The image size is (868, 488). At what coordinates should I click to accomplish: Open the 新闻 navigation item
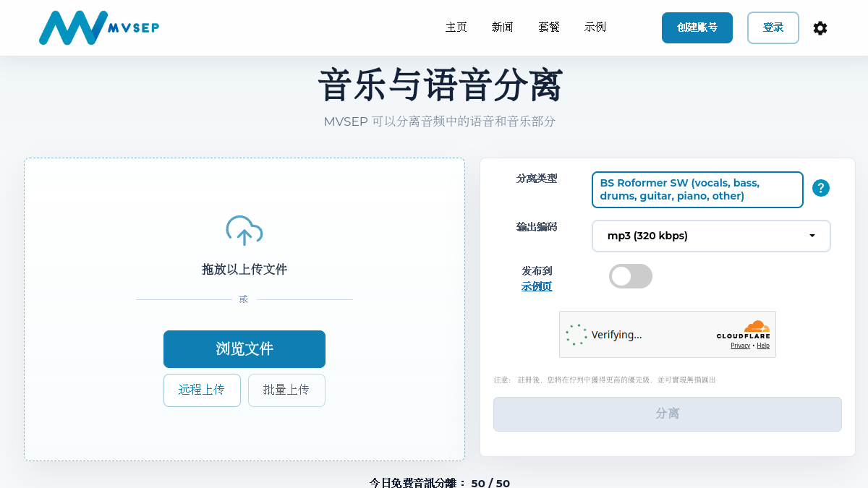tap(503, 27)
